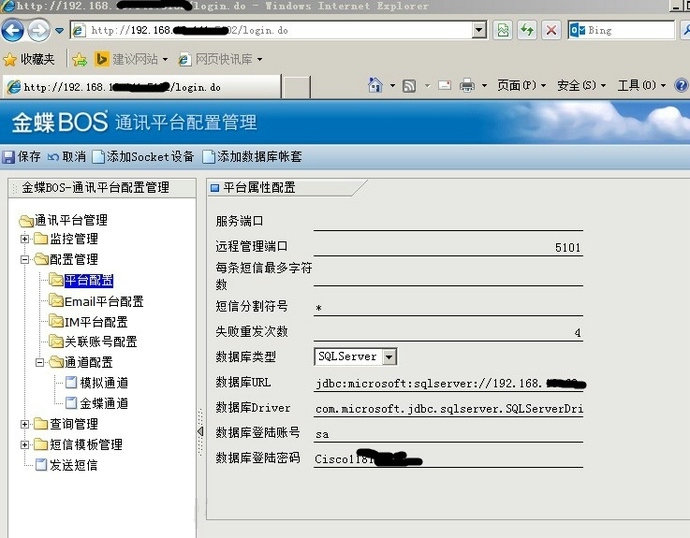Expand the 查询管理 folder
Image resolution: width=690 pixels, height=538 pixels.
(x=25, y=424)
